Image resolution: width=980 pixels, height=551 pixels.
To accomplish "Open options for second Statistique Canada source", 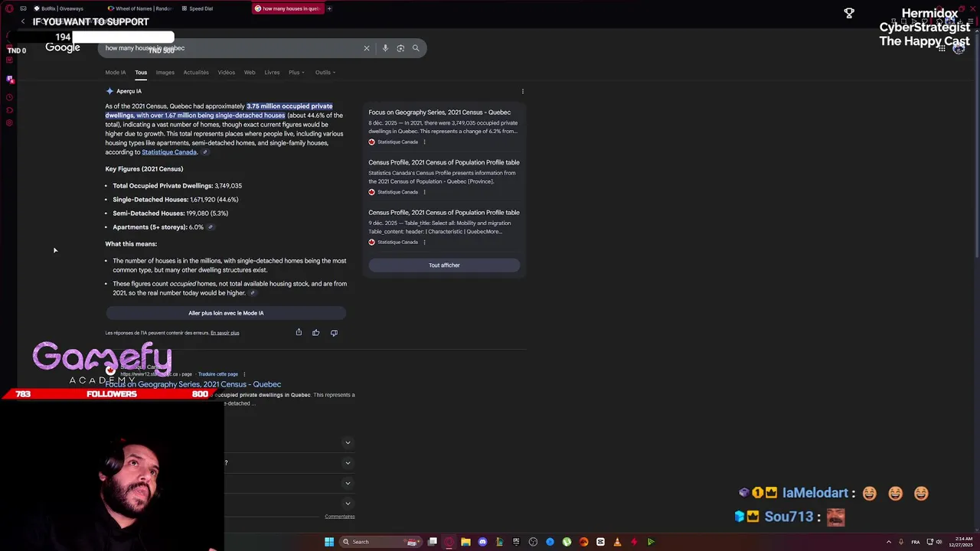I will coord(424,192).
